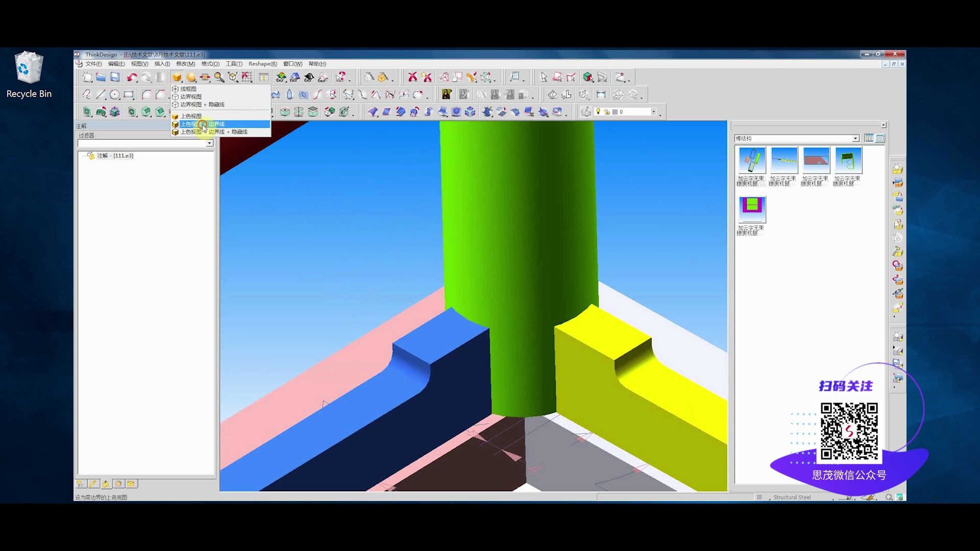The width and height of the screenshot is (980, 551).
Task: Choose 边界视图 display option
Action: coord(220,96)
